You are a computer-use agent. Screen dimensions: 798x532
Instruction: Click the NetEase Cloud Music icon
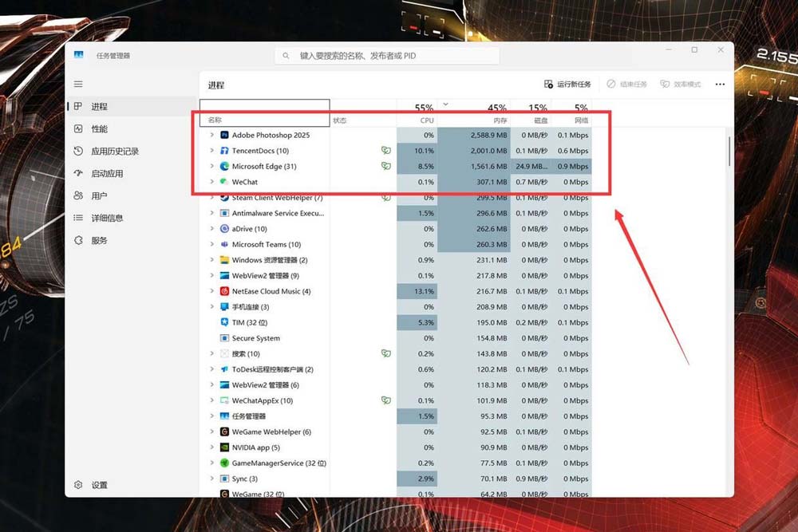[224, 291]
